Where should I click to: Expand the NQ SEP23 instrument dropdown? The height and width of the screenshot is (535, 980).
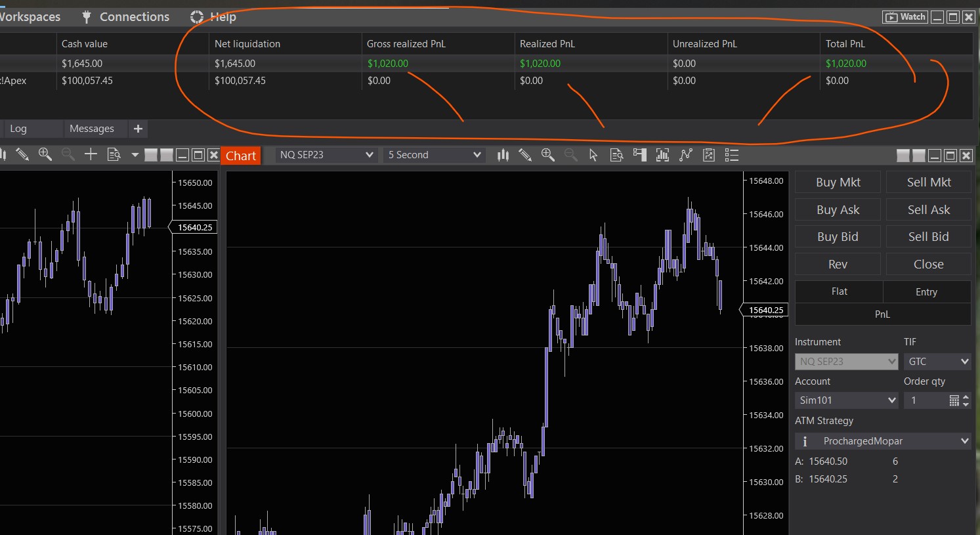326,155
